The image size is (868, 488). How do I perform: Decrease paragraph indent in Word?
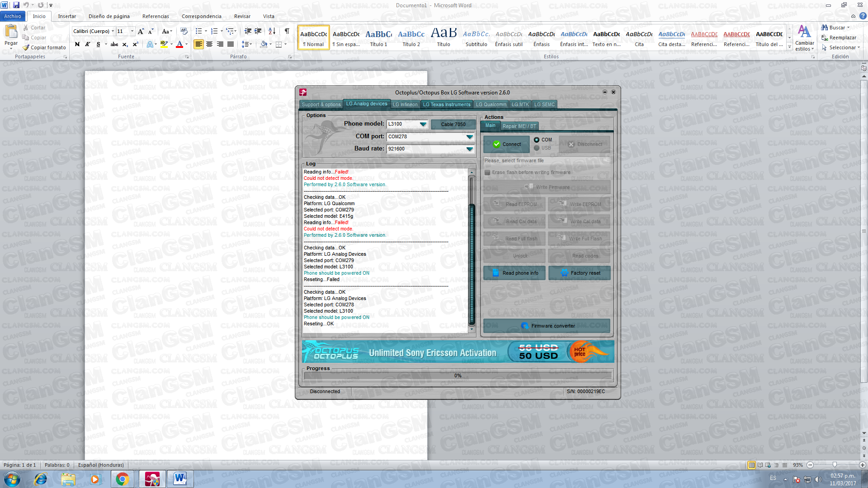[248, 31]
